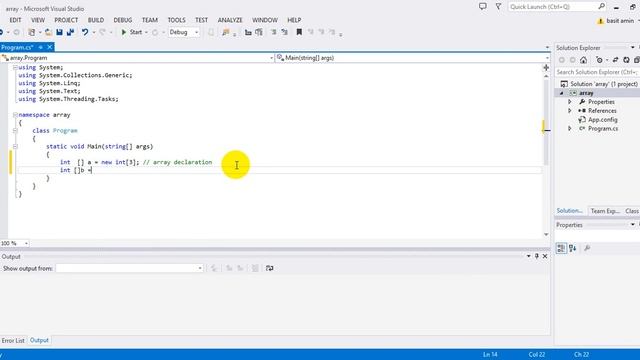Open the HELP menu

point(294,20)
